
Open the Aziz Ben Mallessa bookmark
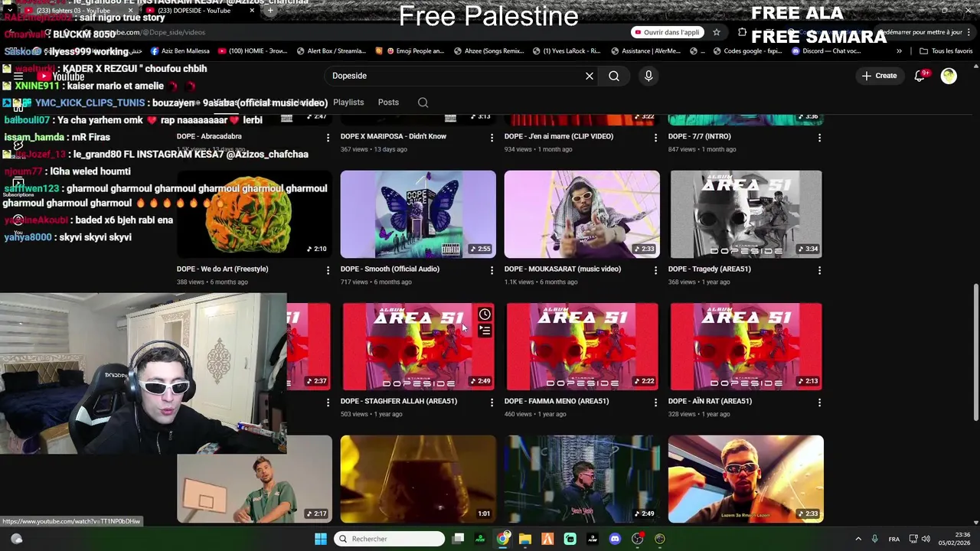180,51
